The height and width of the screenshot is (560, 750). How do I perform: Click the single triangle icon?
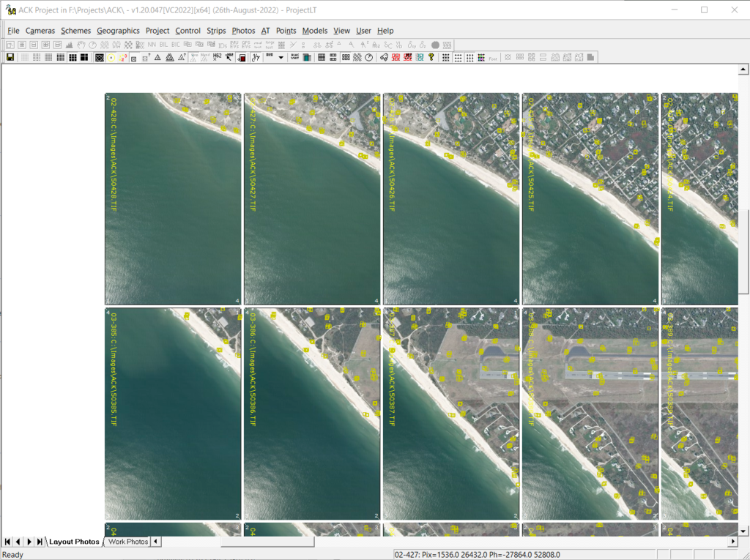(158, 57)
